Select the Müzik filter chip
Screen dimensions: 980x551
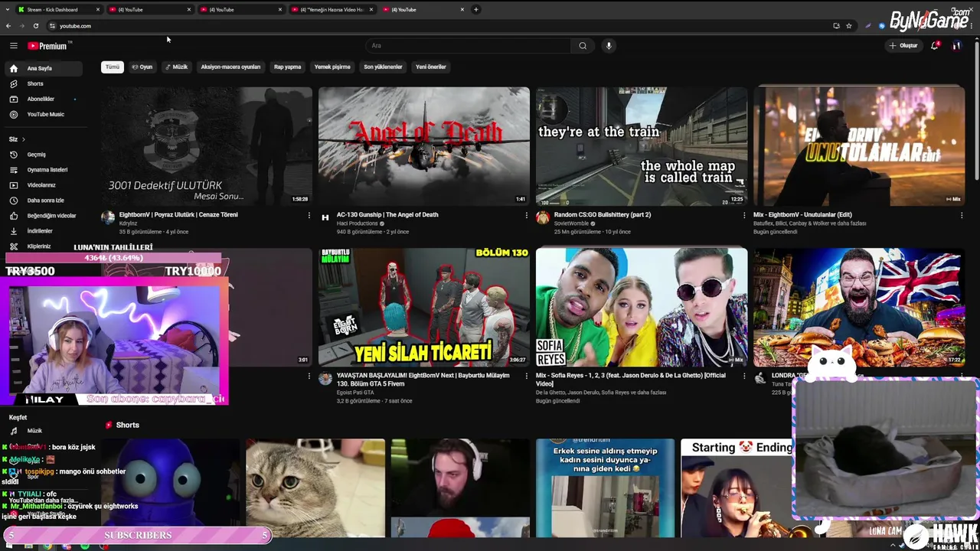176,67
